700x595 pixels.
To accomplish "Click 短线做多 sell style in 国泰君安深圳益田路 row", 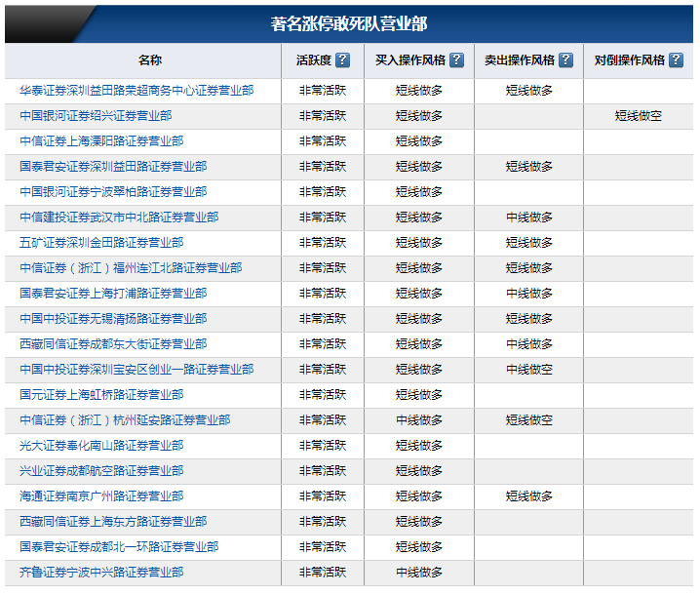I will (x=529, y=167).
